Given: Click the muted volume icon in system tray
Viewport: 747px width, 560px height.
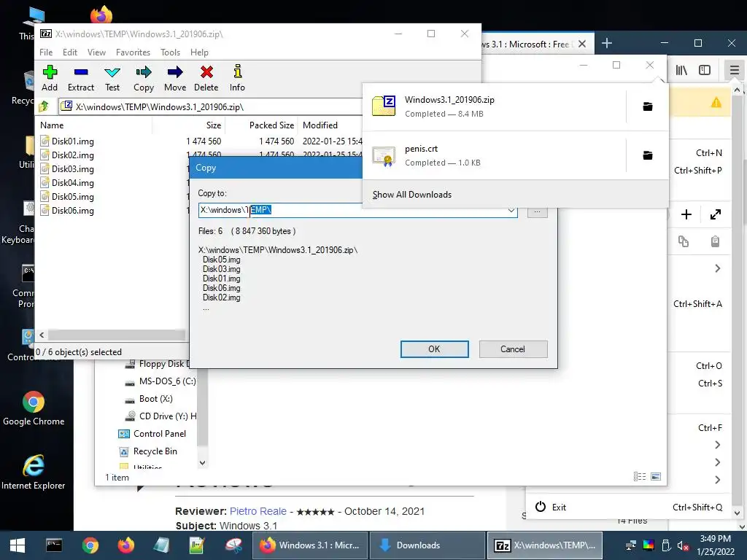Looking at the screenshot, I should 683,545.
